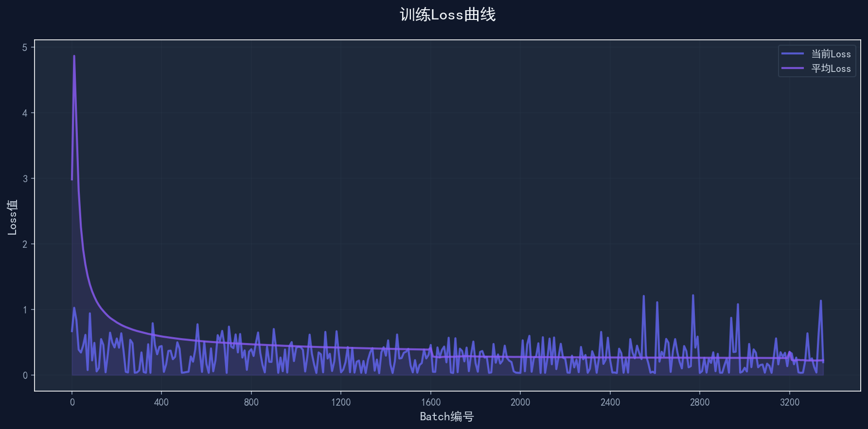Click the 3 tick on y-axis
This screenshot has height=429, width=868.
(25, 179)
